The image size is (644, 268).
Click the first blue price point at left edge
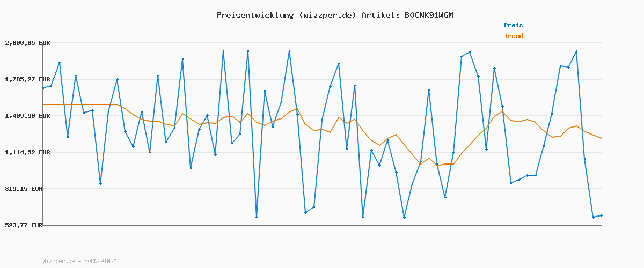(x=43, y=88)
